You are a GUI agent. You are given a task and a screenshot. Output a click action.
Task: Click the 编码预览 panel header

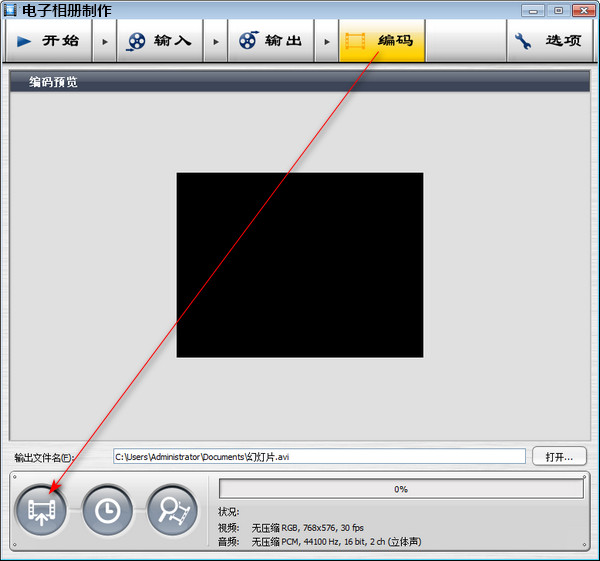[x=300, y=82]
